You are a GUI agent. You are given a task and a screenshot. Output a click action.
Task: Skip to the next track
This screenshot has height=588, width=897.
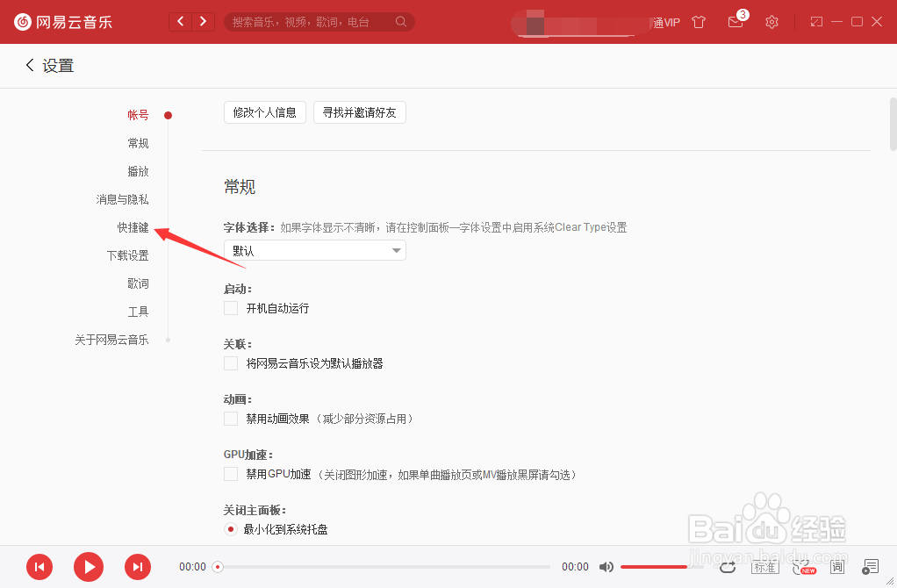pyautogui.click(x=138, y=567)
